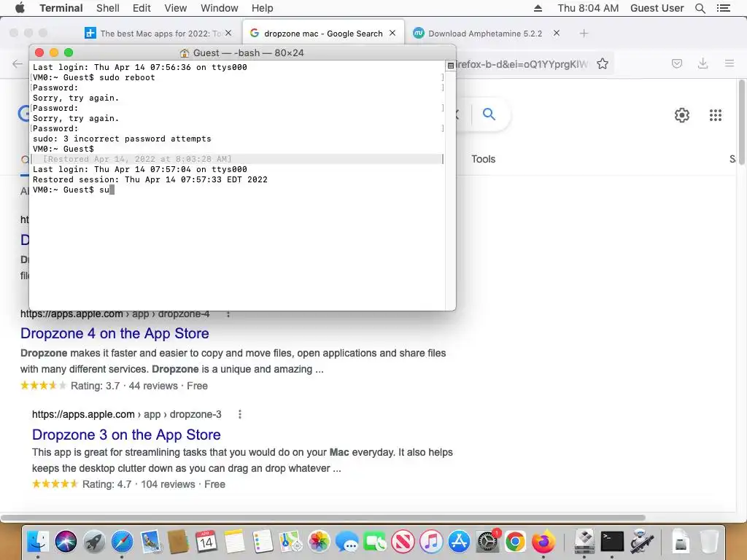Open the disk installer icon in the Dock
This screenshot has height=560, width=747.
click(584, 542)
